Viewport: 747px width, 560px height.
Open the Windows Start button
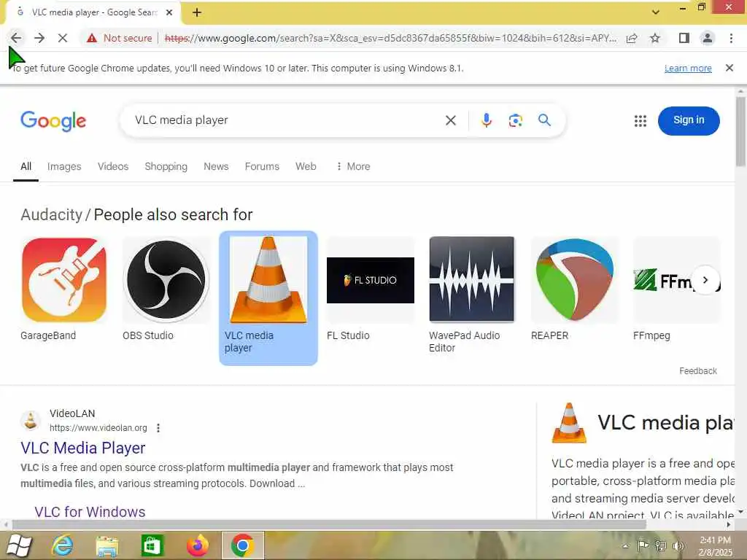tap(18, 545)
